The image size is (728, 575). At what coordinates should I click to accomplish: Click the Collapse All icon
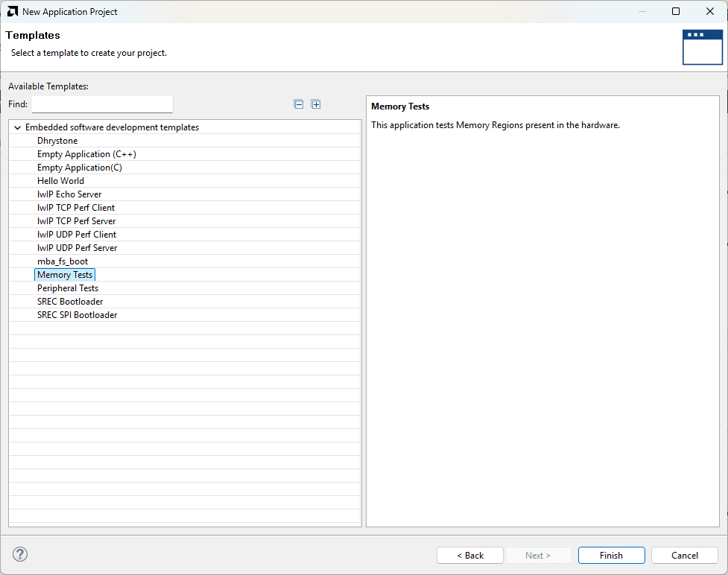coord(299,104)
